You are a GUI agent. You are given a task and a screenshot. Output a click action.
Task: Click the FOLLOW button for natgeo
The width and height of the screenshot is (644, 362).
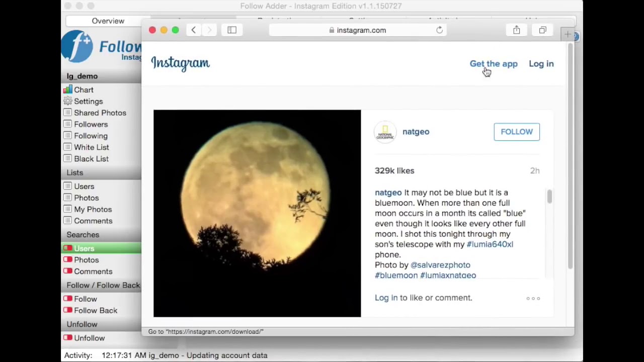517,132
